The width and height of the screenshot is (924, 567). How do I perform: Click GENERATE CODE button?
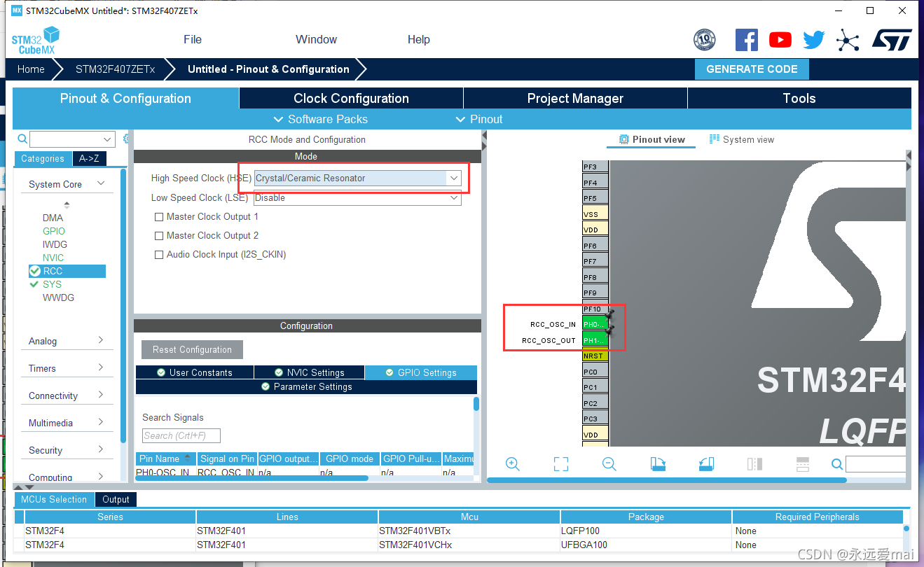pos(752,69)
